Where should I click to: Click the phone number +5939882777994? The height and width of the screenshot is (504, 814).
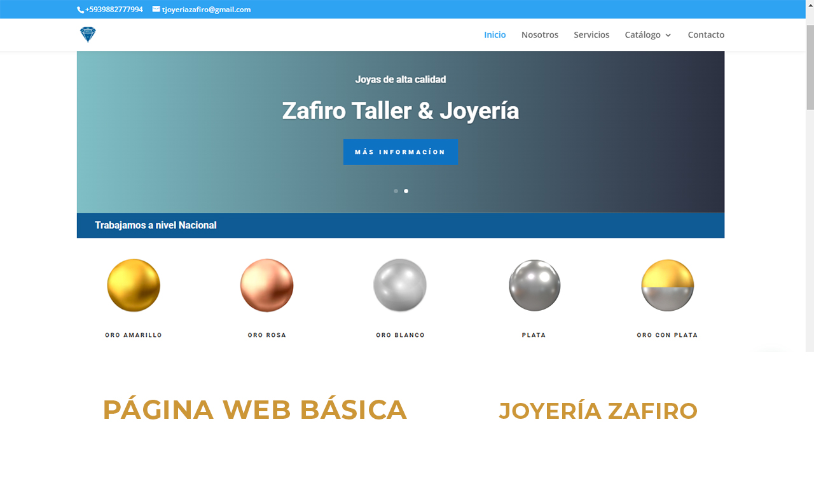(x=114, y=10)
